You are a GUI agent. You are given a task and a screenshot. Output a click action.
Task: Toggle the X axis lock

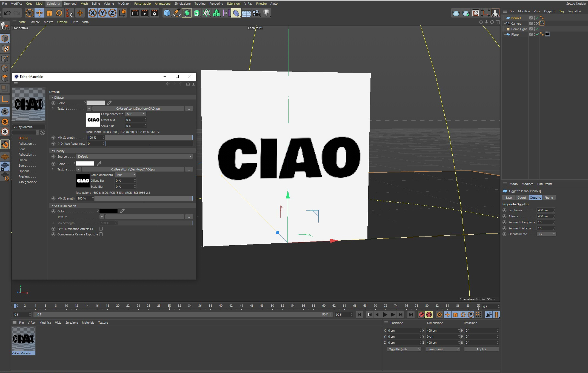coord(93,13)
